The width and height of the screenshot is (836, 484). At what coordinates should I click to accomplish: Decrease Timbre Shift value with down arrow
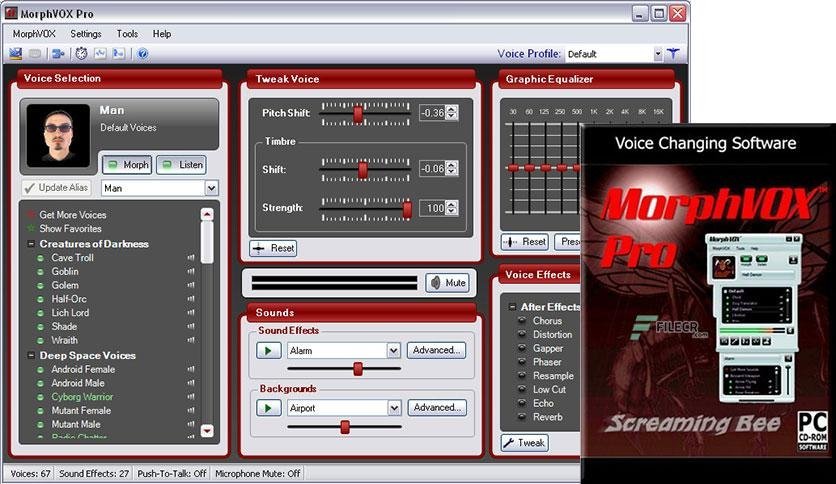tap(452, 172)
